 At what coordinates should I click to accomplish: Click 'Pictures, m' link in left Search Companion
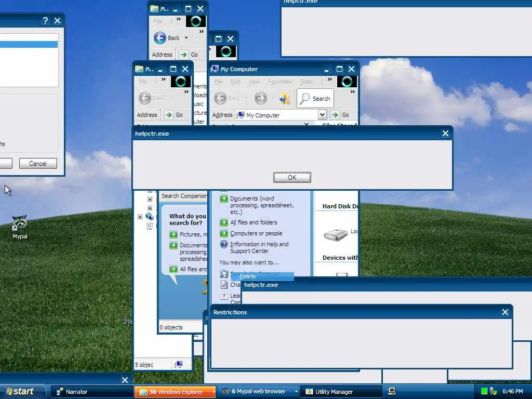[193, 234]
